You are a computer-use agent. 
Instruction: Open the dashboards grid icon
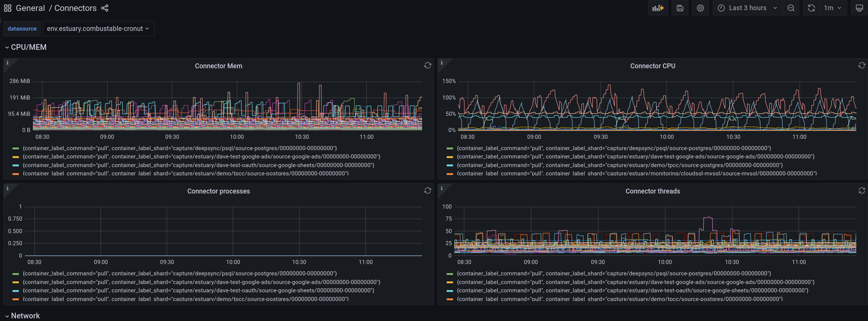tap(8, 8)
